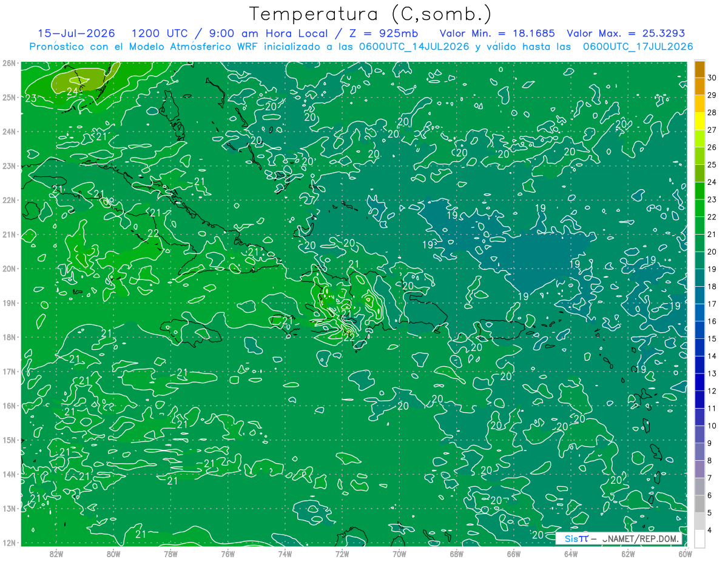Click the '22N' latitude axis label
The height and width of the screenshot is (562, 728).
9,200
